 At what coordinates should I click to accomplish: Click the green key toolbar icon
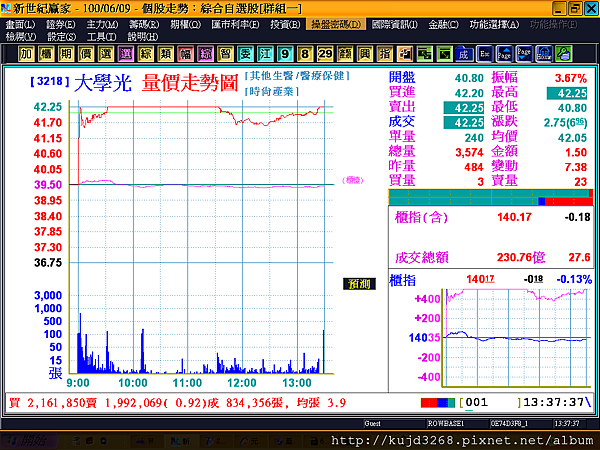point(564,54)
